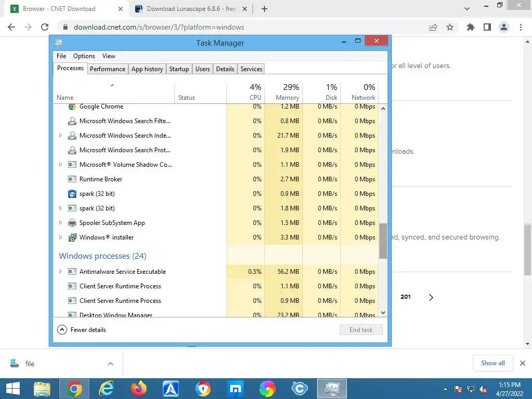The image size is (532, 399).
Task: Open the Details tab
Action: coord(225,69)
